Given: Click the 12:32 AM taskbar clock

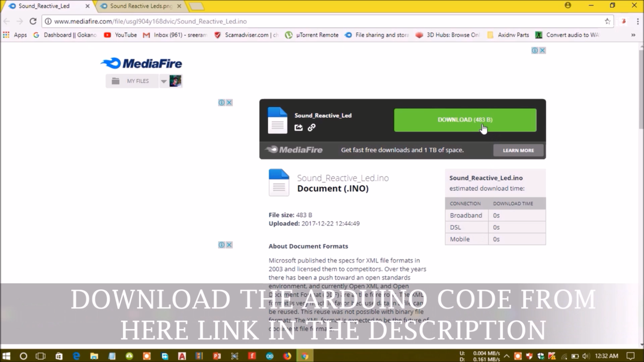Looking at the screenshot, I should (x=606, y=356).
